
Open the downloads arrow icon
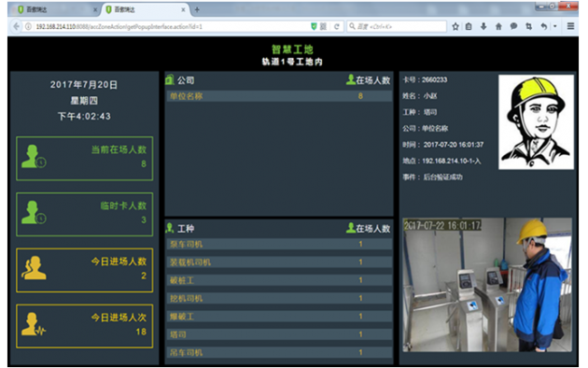tap(483, 26)
